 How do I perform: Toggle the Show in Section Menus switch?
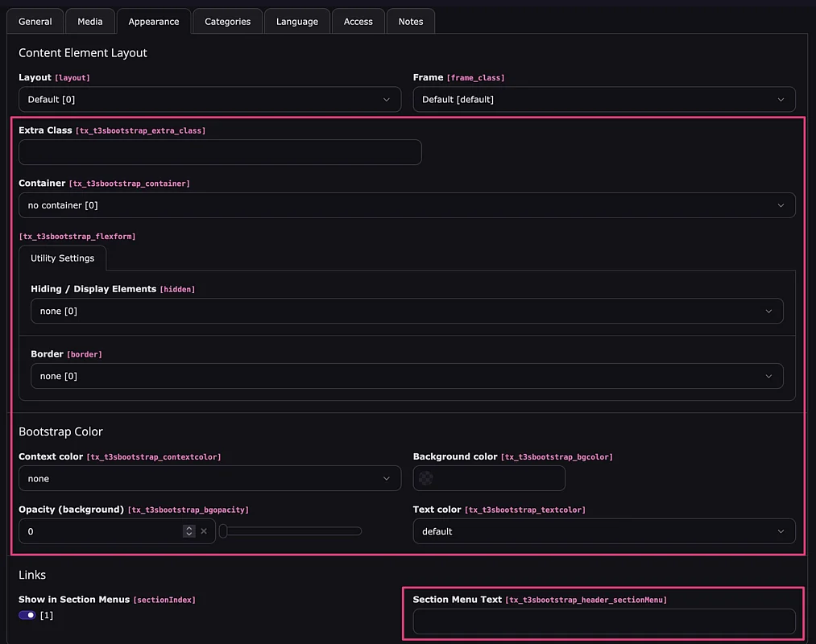(x=27, y=615)
